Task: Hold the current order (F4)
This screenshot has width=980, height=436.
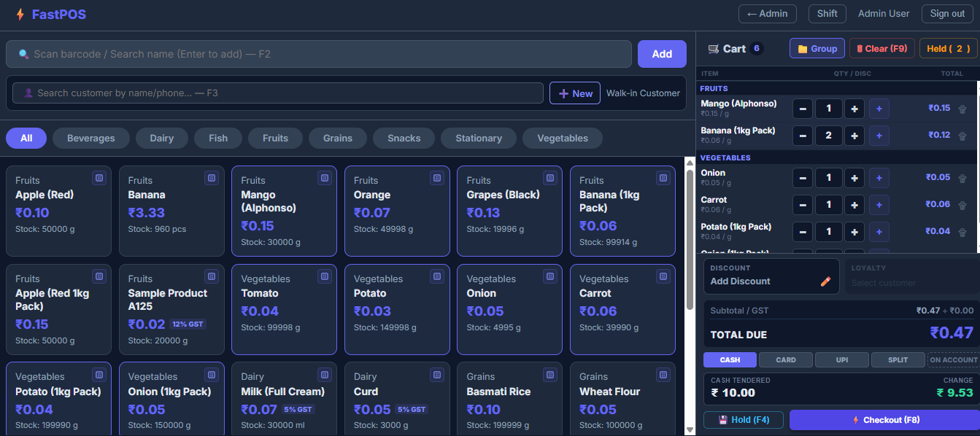Action: click(744, 420)
